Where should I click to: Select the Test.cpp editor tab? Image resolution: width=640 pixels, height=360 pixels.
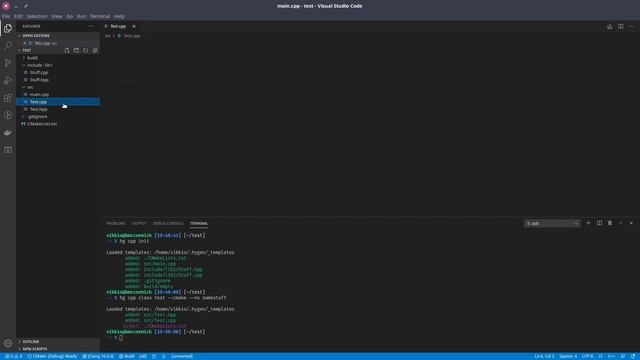[x=118, y=26]
